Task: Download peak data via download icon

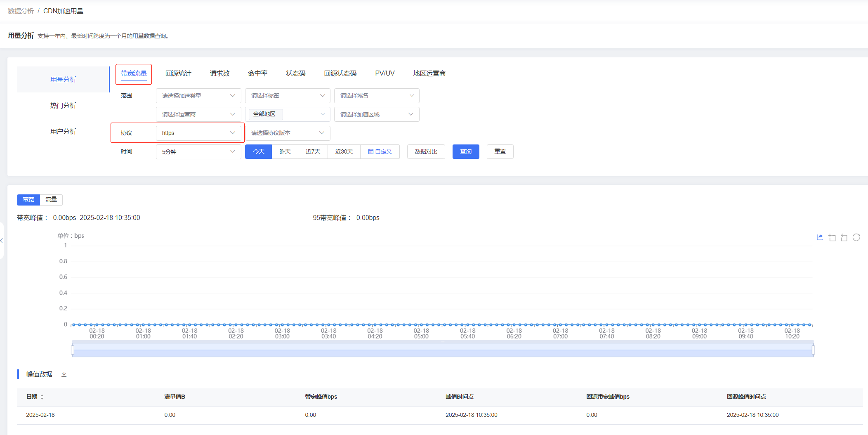Action: coord(64,374)
